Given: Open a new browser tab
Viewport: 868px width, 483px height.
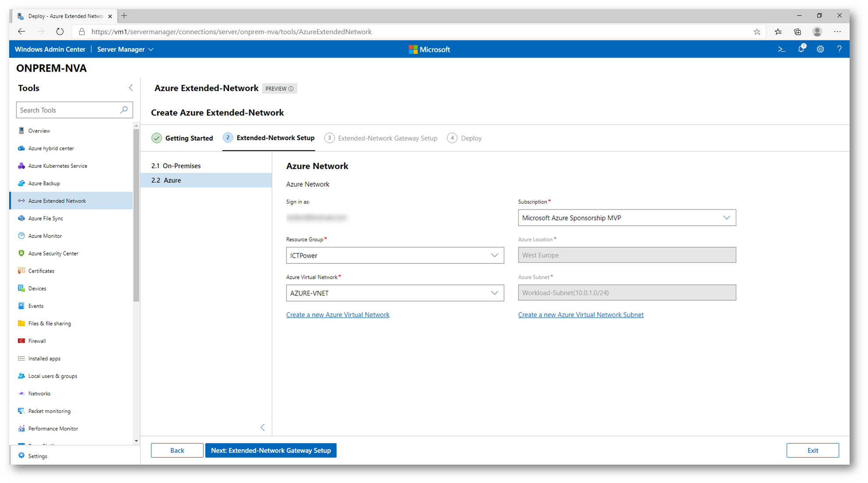Looking at the screenshot, I should click(124, 16).
